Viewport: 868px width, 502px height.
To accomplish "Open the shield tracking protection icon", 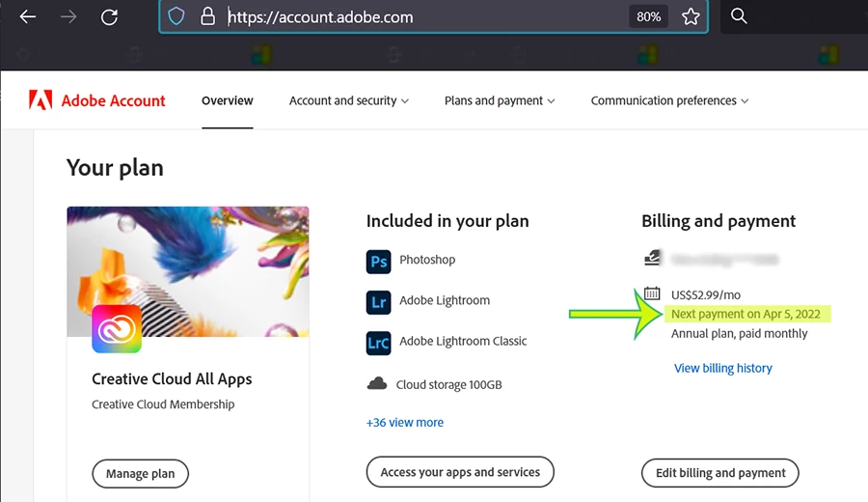I will (x=176, y=16).
